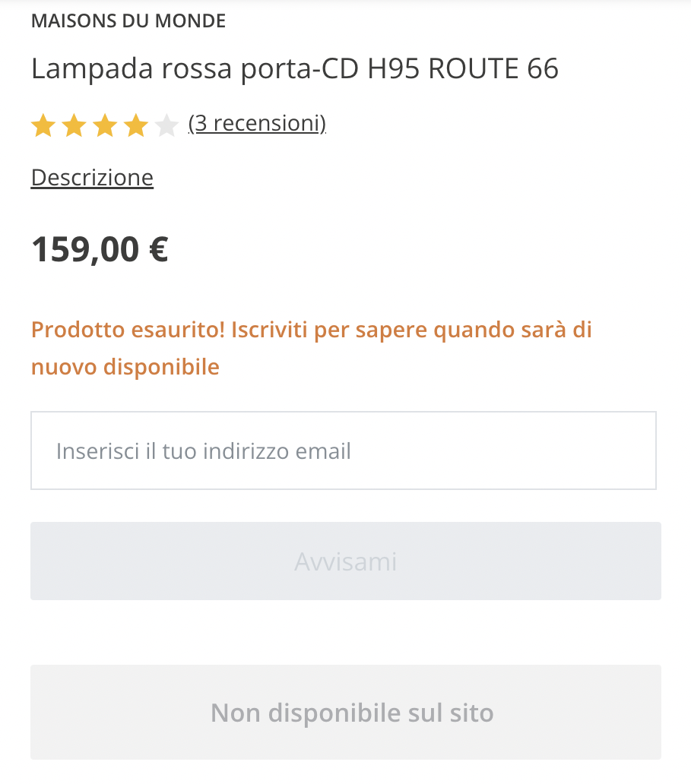Viewport: 691px width, 784px height.
Task: Open the 3 recensioni reviews link
Action: (x=257, y=123)
